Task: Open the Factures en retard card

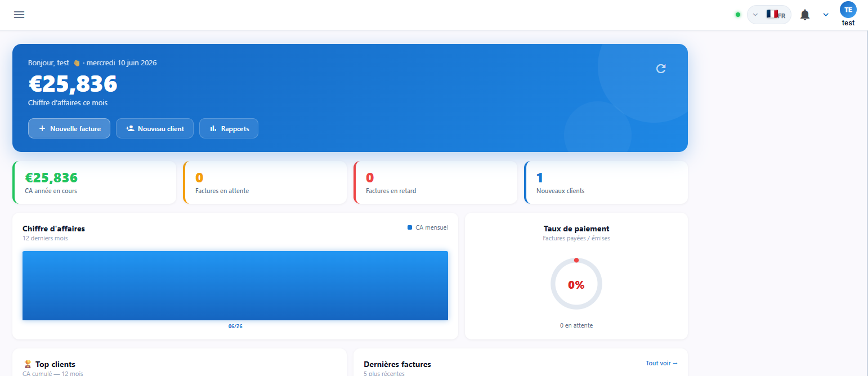Action: (x=435, y=182)
